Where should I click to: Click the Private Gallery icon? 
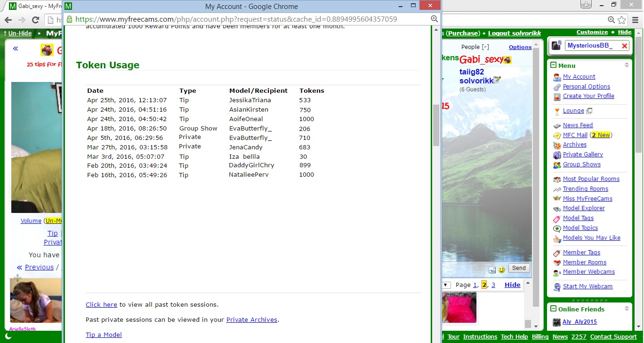[x=557, y=155]
